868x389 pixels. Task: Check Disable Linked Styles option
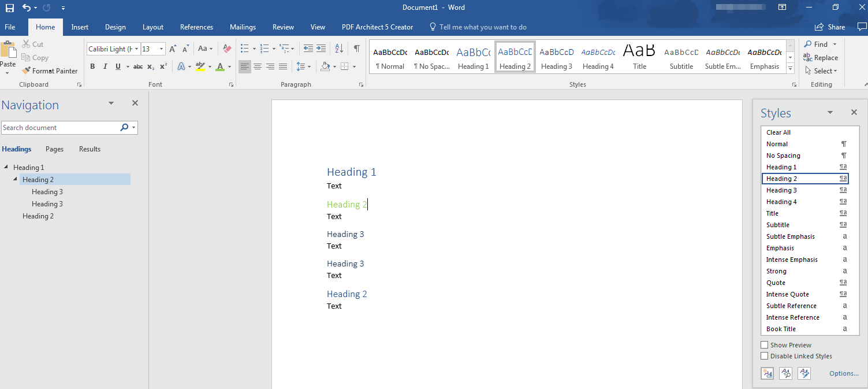pos(765,356)
